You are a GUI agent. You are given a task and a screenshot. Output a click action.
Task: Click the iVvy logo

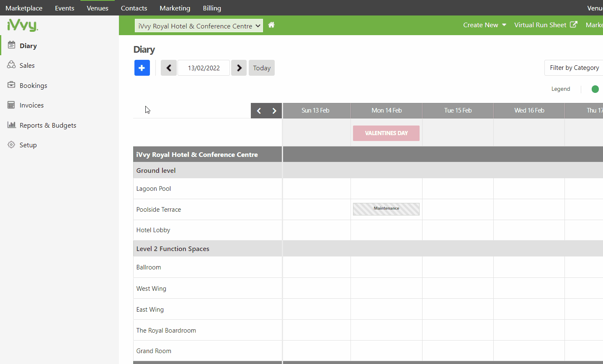tap(23, 26)
